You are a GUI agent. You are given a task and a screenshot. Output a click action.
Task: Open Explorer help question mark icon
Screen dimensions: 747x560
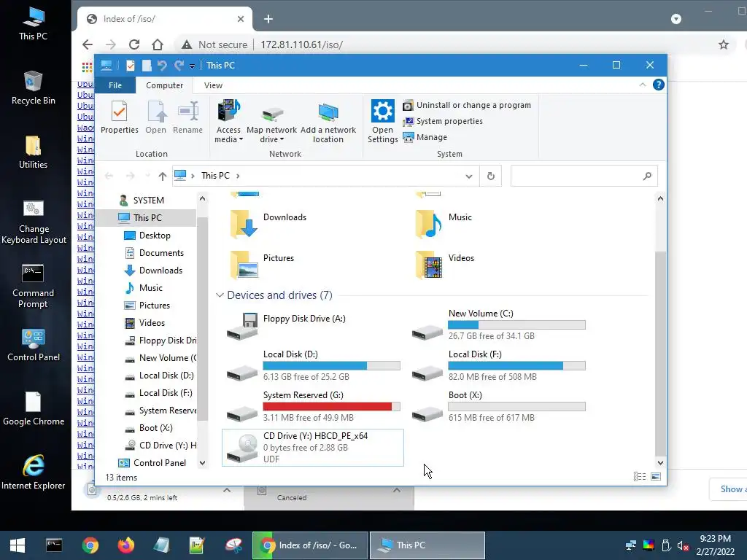[x=659, y=85]
